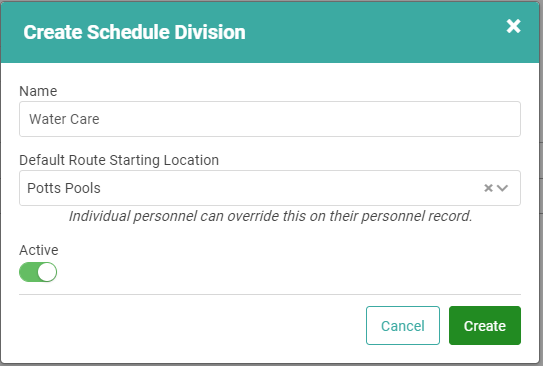Viewport: 543px width, 366px height.
Task: Click the Active label above the switch
Action: (x=39, y=250)
